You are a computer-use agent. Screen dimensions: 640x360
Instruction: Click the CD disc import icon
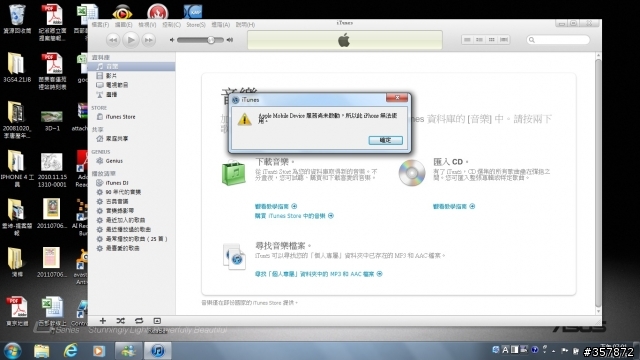(412, 173)
